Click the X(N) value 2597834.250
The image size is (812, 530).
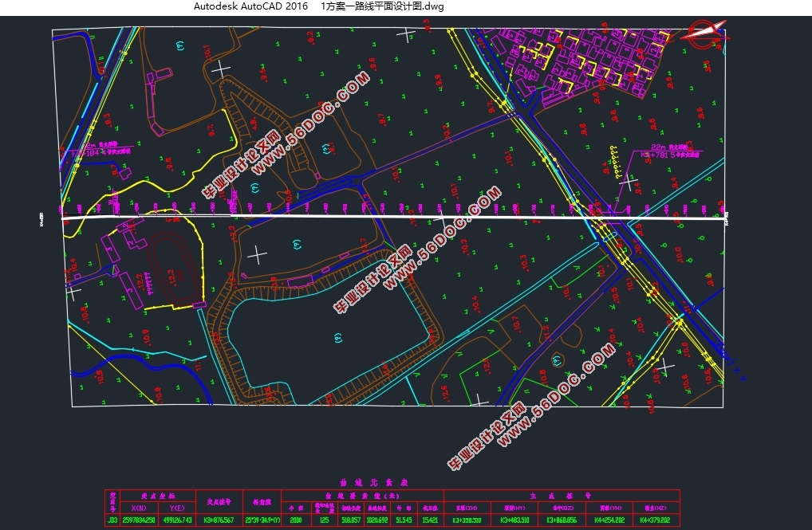coord(138,520)
